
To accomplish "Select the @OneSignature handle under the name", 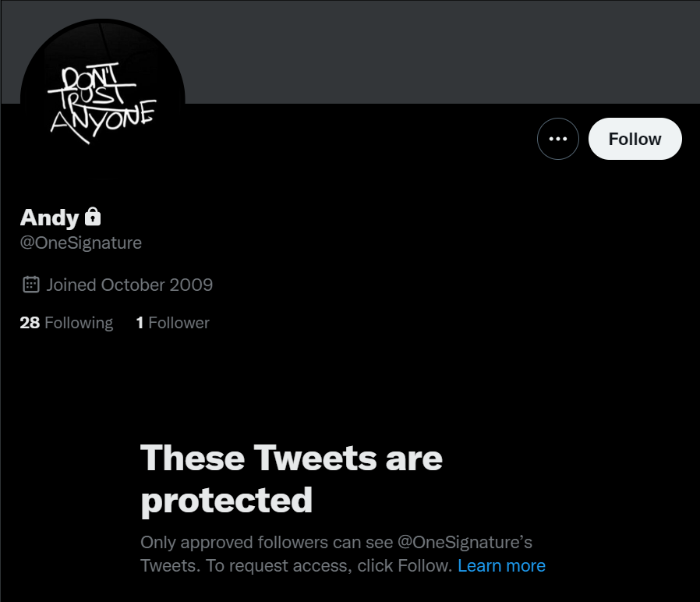I will 81,243.
